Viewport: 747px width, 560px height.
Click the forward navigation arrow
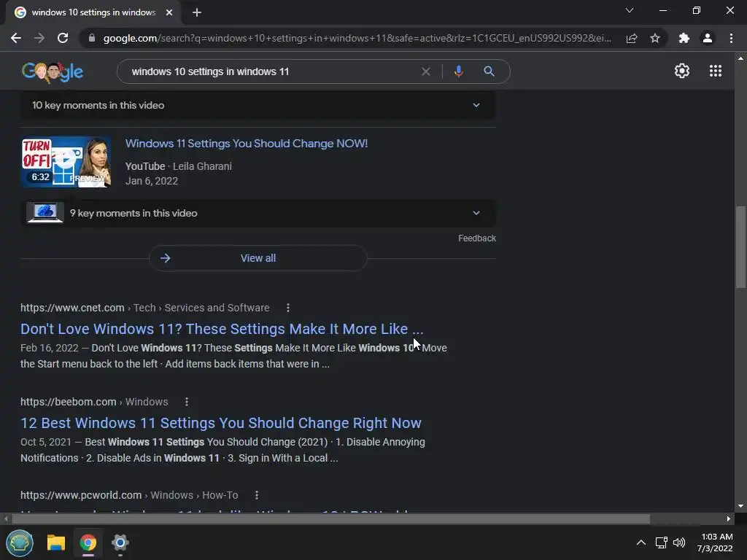tap(39, 38)
